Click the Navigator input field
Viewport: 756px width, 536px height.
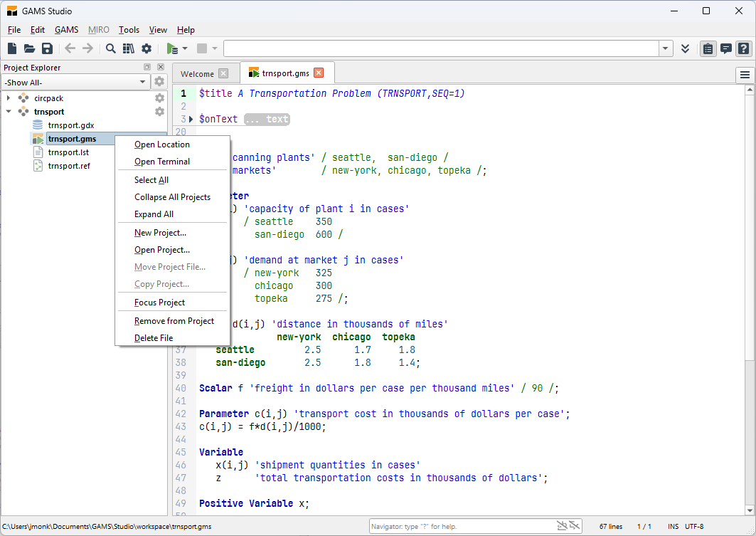[x=462, y=527]
